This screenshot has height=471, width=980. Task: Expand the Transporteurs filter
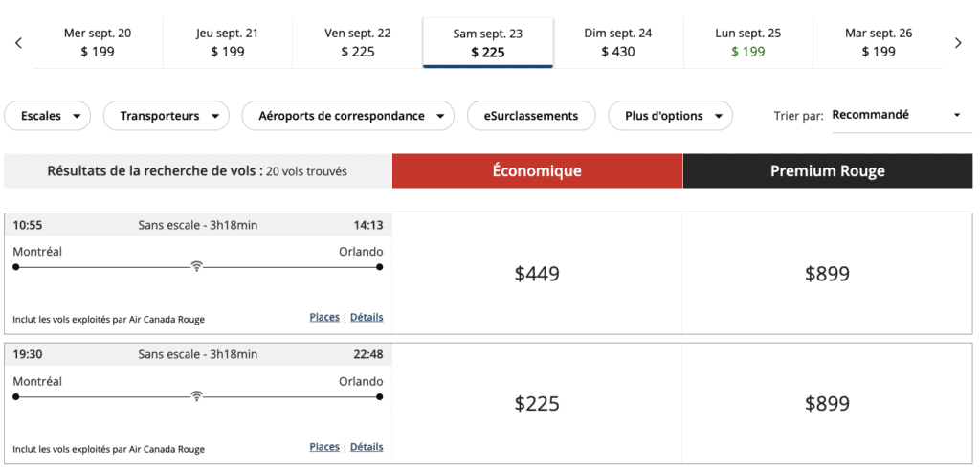[167, 116]
